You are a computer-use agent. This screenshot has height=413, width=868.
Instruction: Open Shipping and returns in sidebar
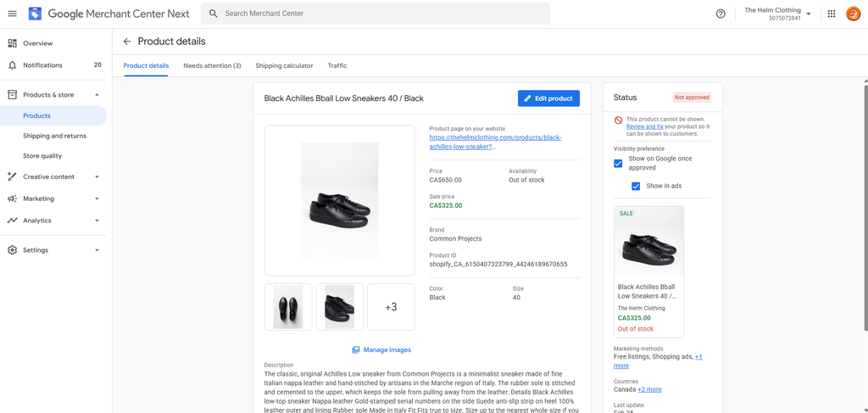coord(53,136)
